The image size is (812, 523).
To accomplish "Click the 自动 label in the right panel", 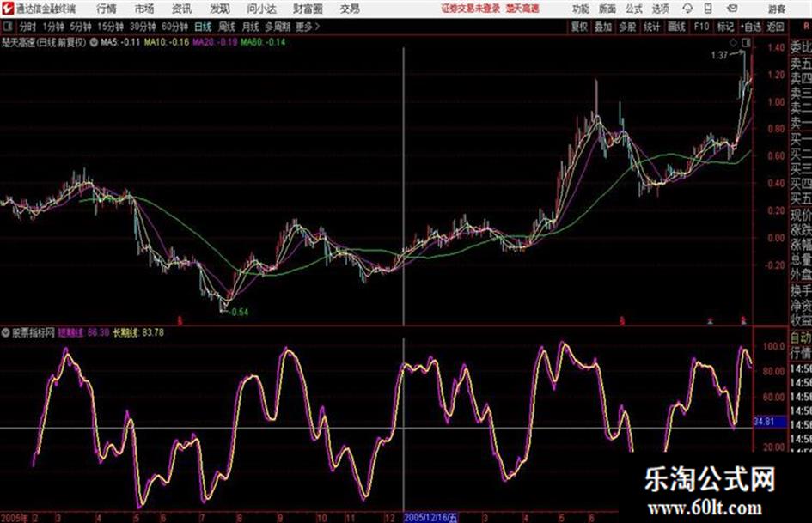I will coord(801,338).
